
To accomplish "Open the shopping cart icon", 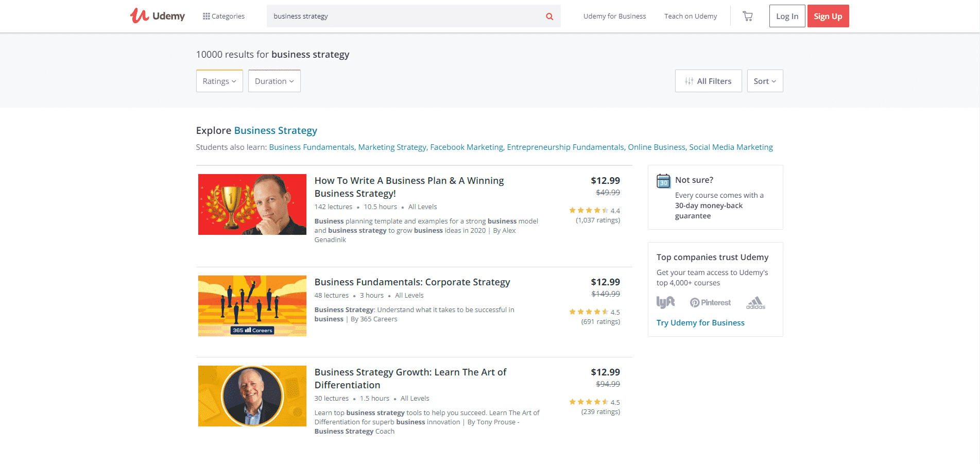I will (748, 16).
